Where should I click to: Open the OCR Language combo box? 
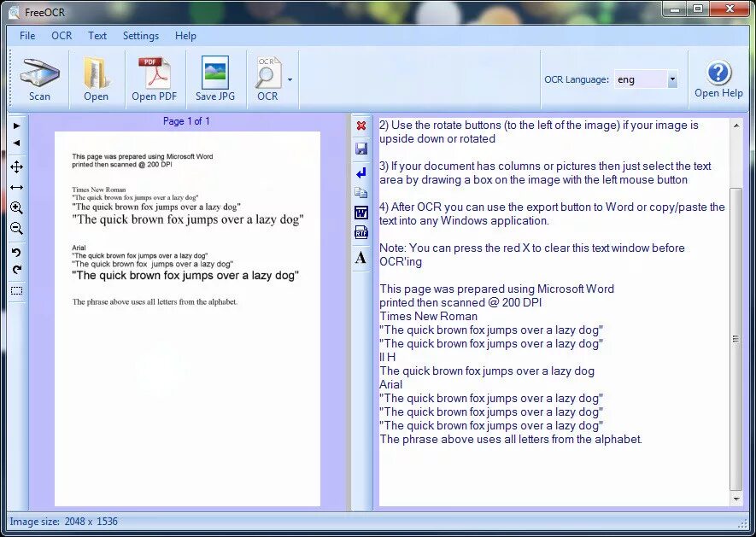pos(672,79)
